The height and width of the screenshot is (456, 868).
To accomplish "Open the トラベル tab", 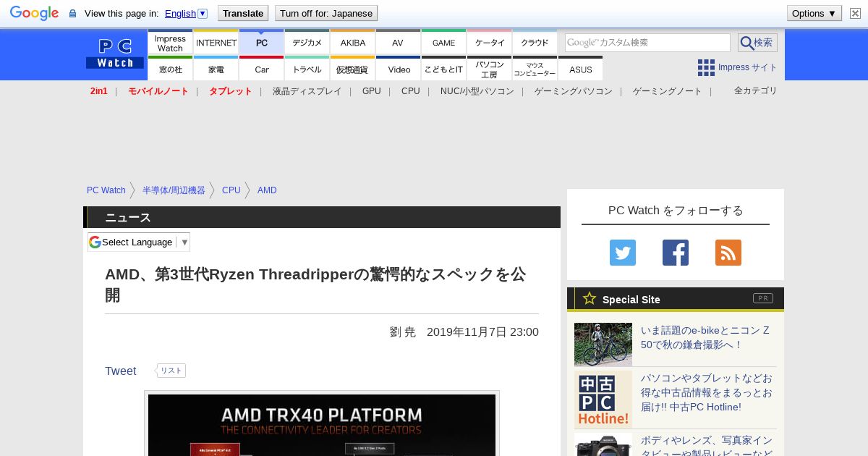I will pos(307,69).
